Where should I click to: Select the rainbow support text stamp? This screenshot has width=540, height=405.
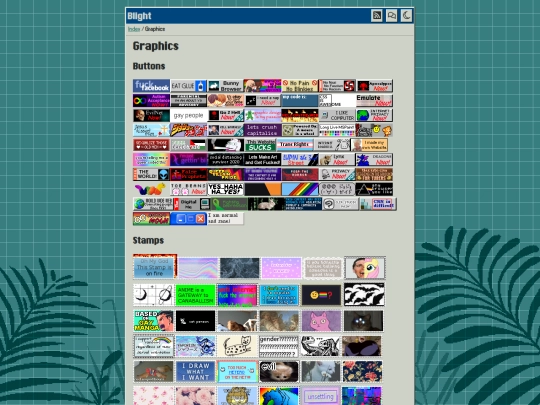coord(154,346)
